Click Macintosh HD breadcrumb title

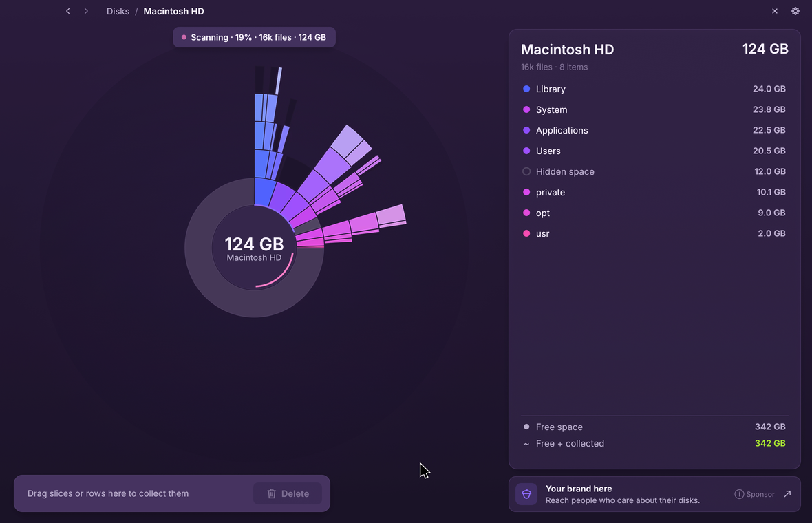(x=173, y=12)
